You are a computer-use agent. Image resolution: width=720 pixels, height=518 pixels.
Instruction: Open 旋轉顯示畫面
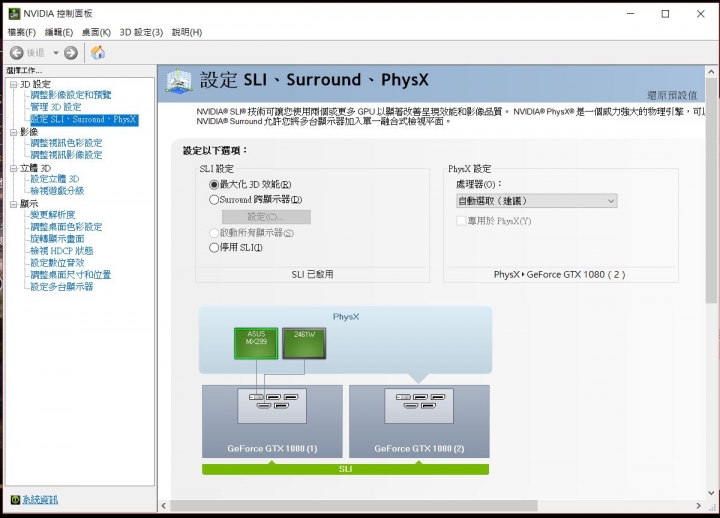57,238
